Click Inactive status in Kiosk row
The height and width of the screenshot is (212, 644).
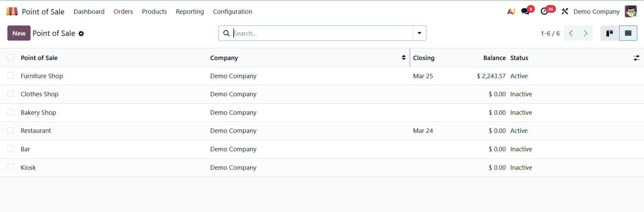click(521, 167)
